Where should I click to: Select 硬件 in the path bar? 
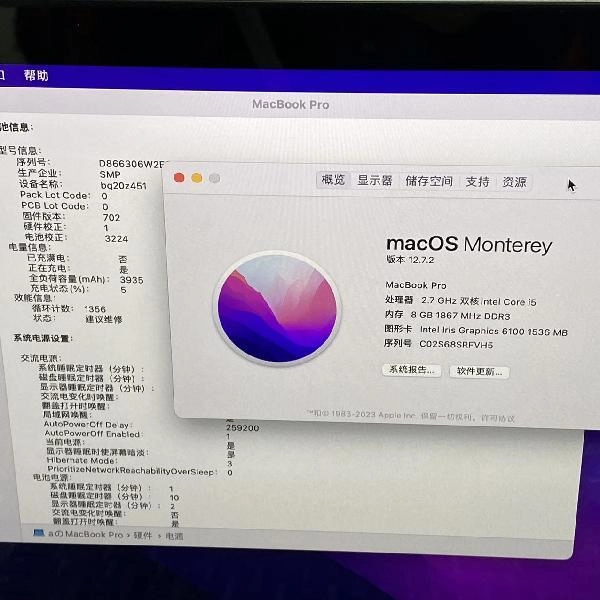(143, 535)
